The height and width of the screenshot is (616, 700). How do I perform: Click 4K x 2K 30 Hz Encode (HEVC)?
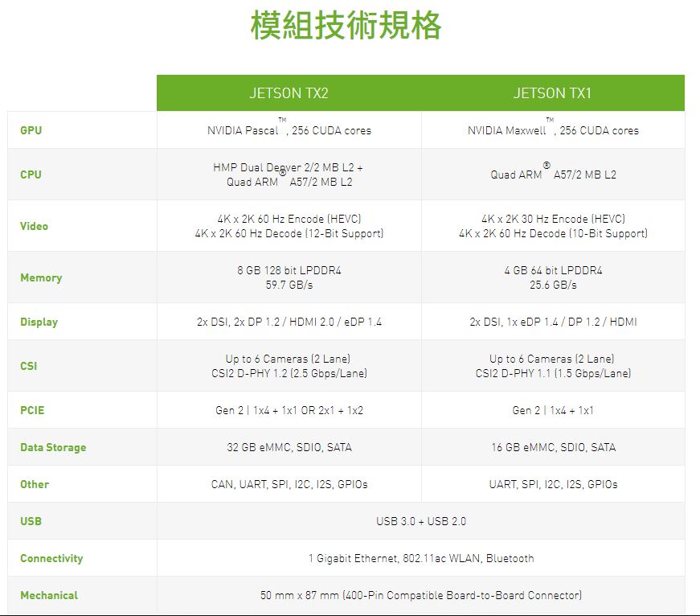pyautogui.click(x=553, y=219)
